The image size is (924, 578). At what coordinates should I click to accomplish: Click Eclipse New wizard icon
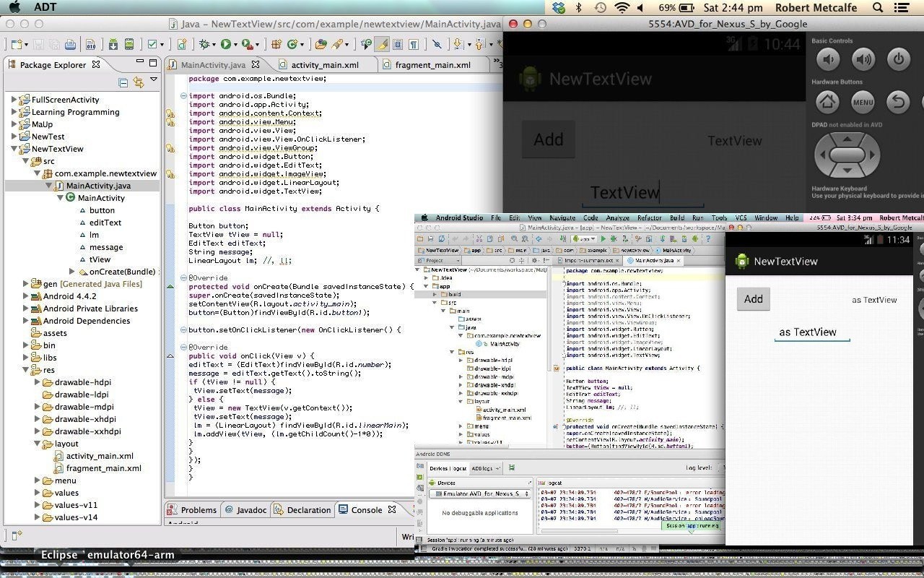(x=16, y=44)
